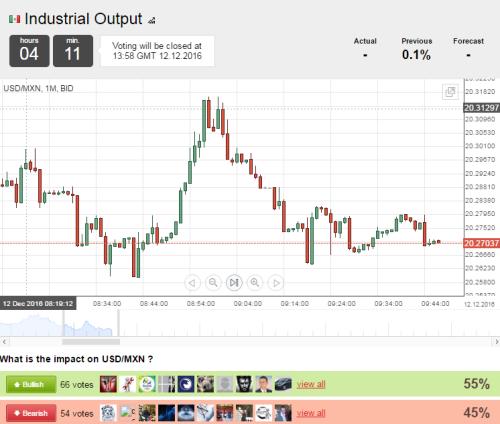Open the gray grid photo avatar in Bullish row
Viewport: 500px width, 424px height.
coord(167,384)
